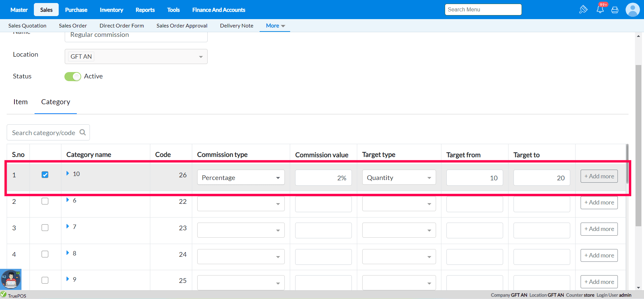
Task: Click Add more for category 8
Action: [x=599, y=255]
